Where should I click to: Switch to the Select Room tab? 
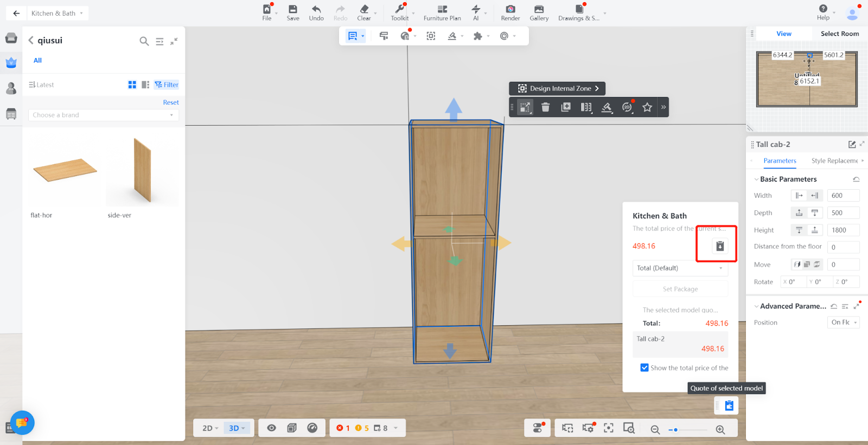click(x=839, y=34)
